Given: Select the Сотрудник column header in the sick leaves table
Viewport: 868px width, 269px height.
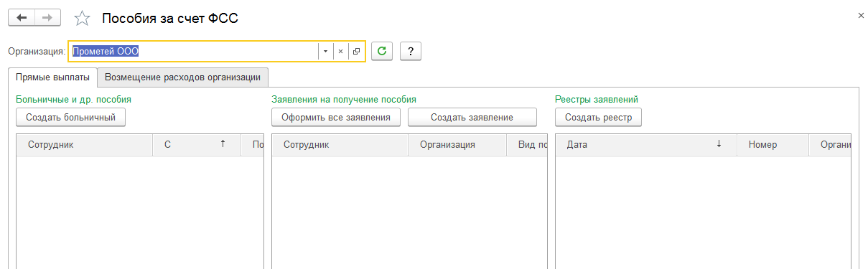Looking at the screenshot, I should coord(85,144).
